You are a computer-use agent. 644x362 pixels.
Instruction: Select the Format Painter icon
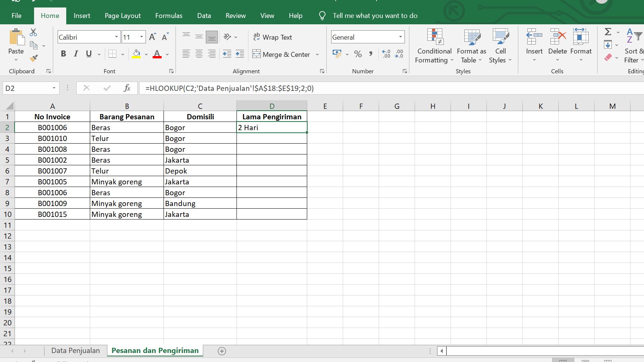(33, 58)
